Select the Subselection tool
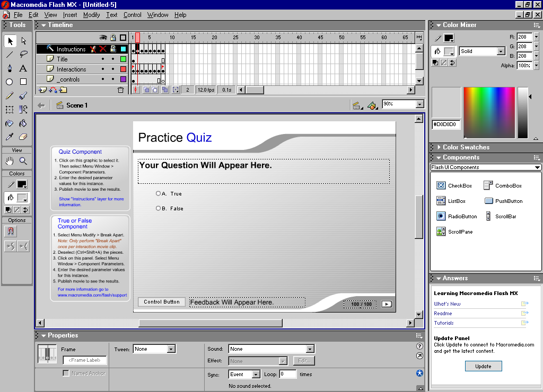Image resolution: width=543 pixels, height=392 pixels. coord(23,41)
